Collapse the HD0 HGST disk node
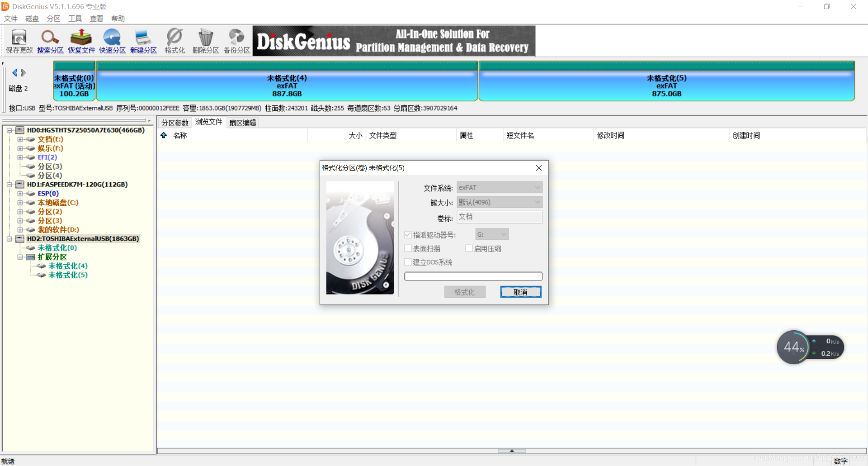Screen dimensions: 868x466 coord(9,130)
